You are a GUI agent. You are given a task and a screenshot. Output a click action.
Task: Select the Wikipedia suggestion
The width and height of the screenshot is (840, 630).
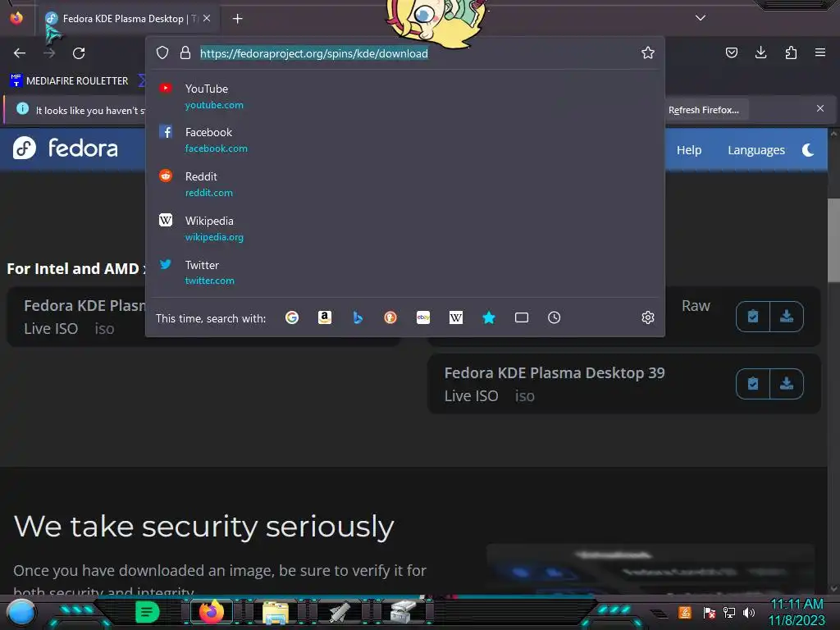405,228
